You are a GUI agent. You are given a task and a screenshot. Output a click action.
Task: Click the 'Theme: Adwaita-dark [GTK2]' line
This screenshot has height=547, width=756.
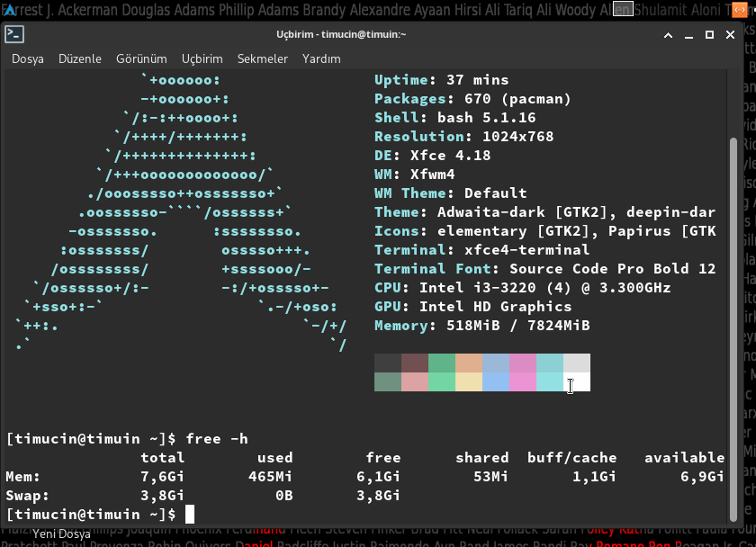coord(544,212)
